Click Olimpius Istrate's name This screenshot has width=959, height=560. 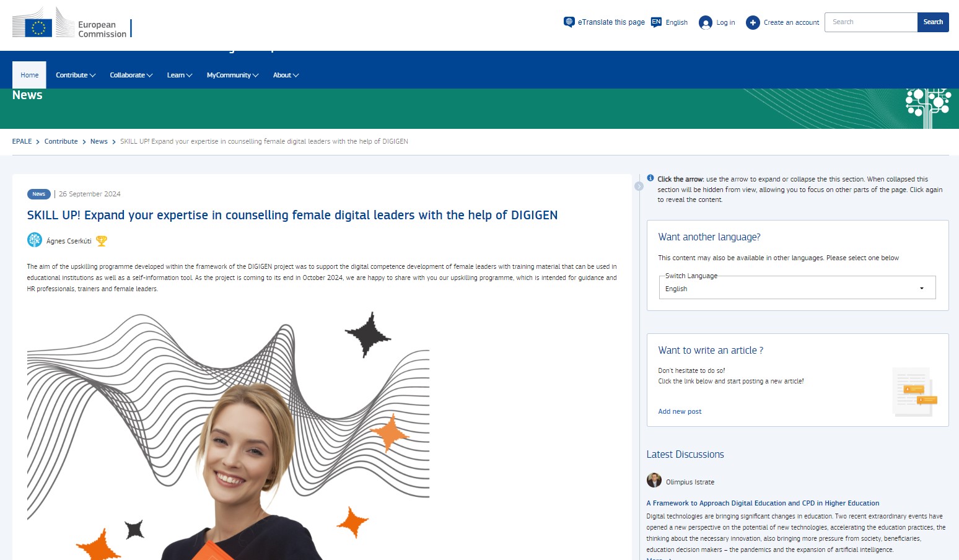pos(690,482)
